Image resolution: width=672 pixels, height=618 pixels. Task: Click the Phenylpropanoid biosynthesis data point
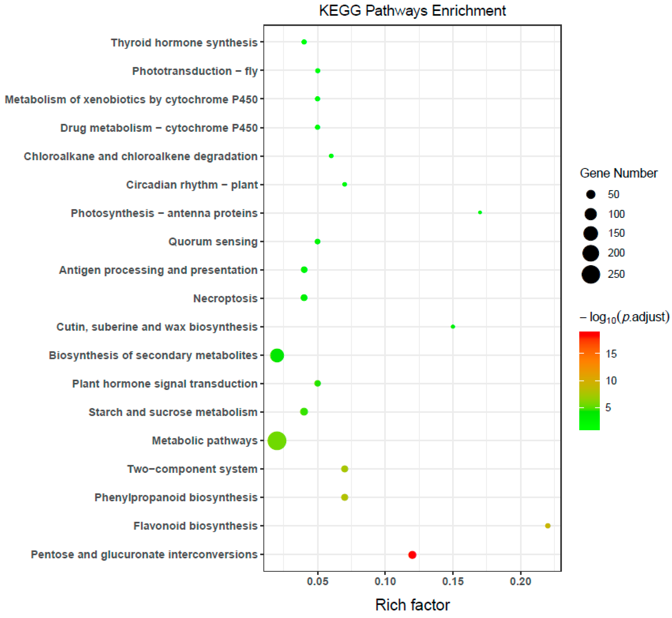click(345, 497)
